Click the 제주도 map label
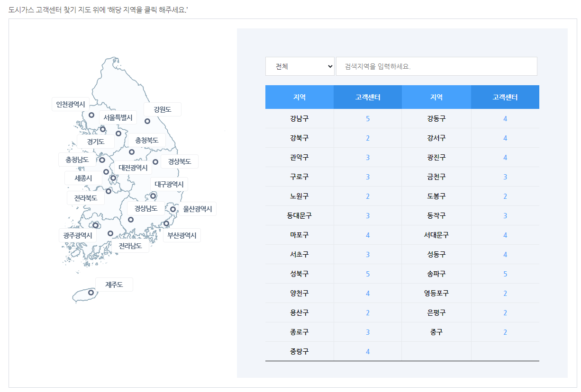The image size is (581, 392). [114, 285]
